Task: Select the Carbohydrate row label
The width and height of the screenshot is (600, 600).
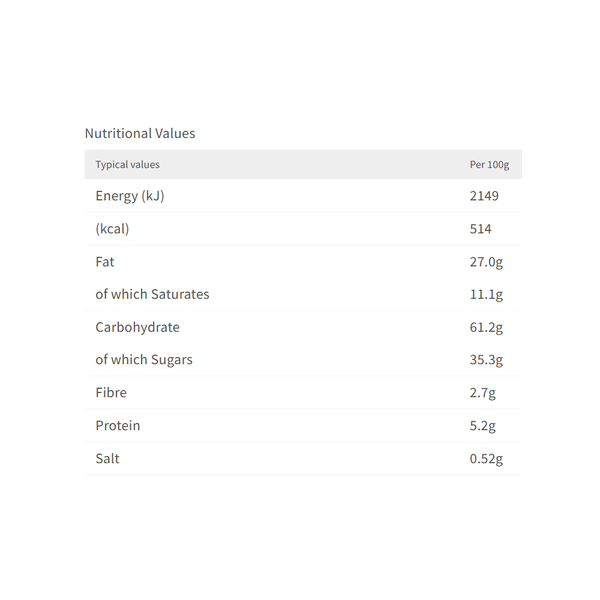Action: [137, 327]
